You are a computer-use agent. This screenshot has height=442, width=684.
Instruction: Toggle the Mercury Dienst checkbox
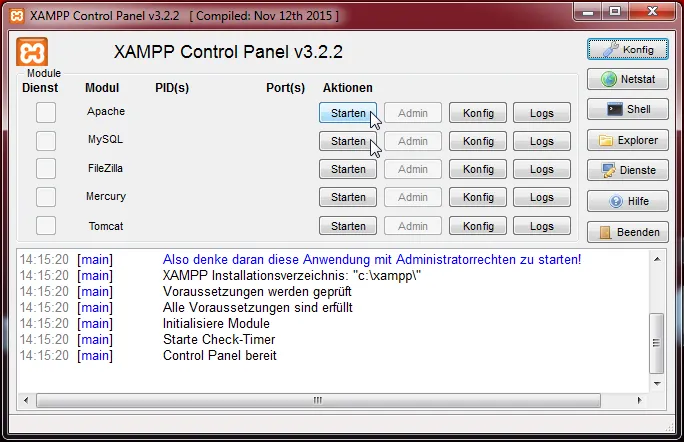point(46,197)
